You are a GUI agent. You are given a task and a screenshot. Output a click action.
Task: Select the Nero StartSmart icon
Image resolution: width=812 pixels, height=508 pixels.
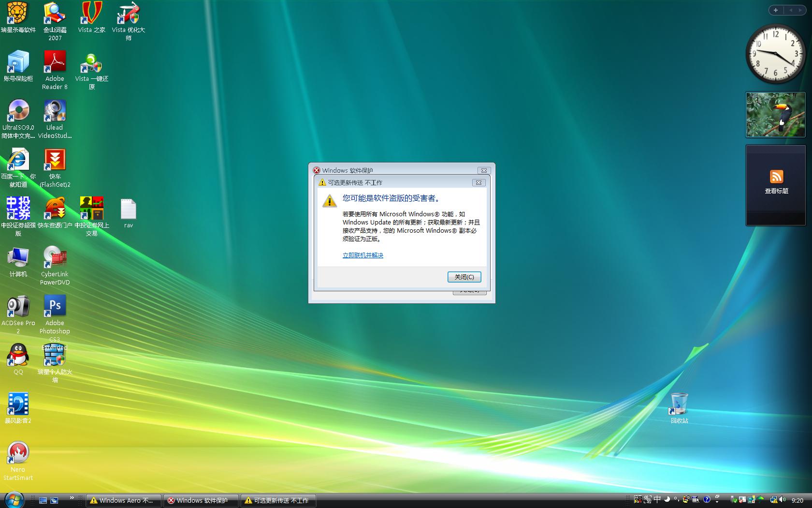tap(18, 461)
